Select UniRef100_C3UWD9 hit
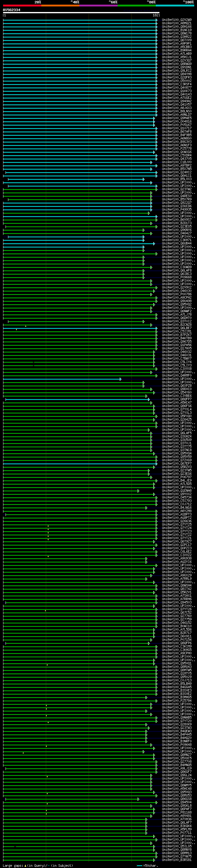 click(176, 267)
